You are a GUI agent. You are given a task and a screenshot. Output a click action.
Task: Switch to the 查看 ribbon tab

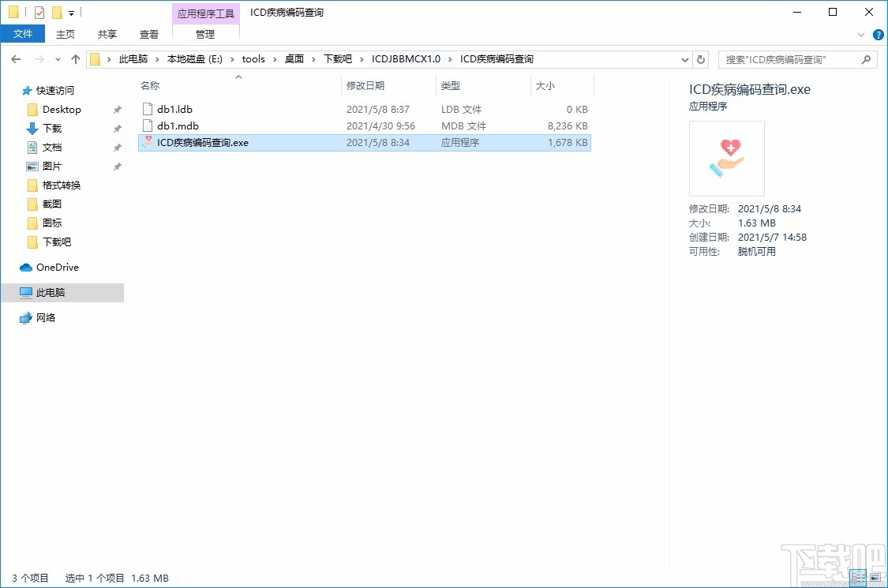[x=149, y=34]
